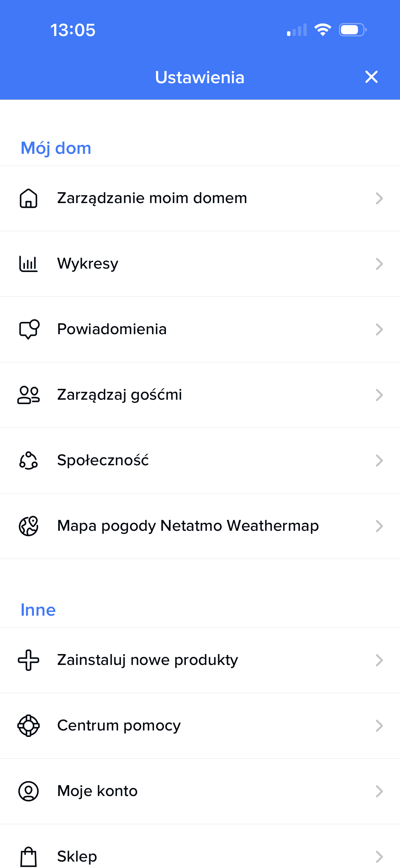This screenshot has height=868, width=400.
Task: Open Zarządzanie moim domem menu item
Action: [152, 198]
